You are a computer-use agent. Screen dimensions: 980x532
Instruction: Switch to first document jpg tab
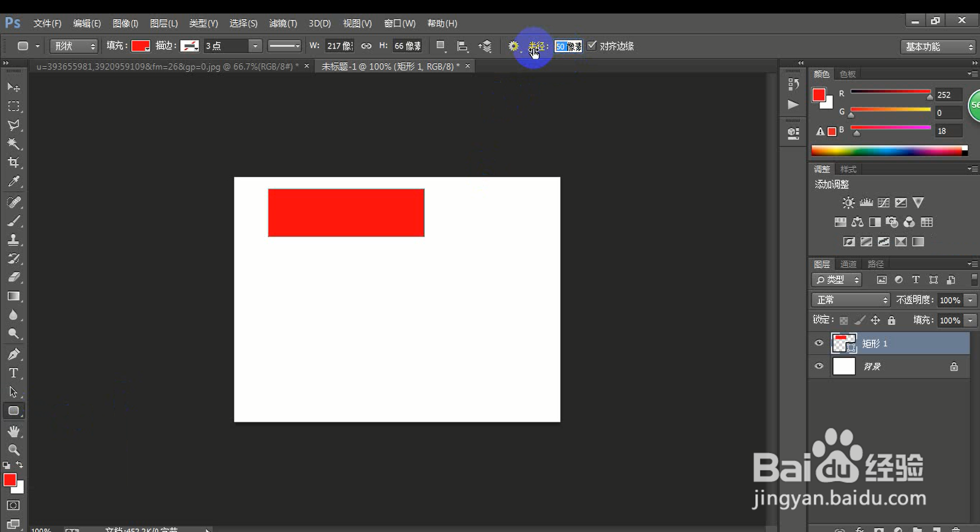pyautogui.click(x=168, y=66)
